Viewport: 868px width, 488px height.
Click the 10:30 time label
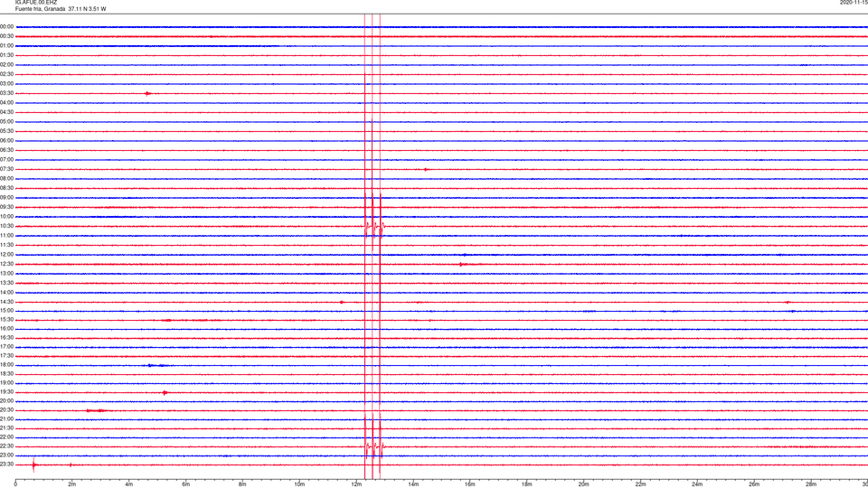pyautogui.click(x=6, y=226)
